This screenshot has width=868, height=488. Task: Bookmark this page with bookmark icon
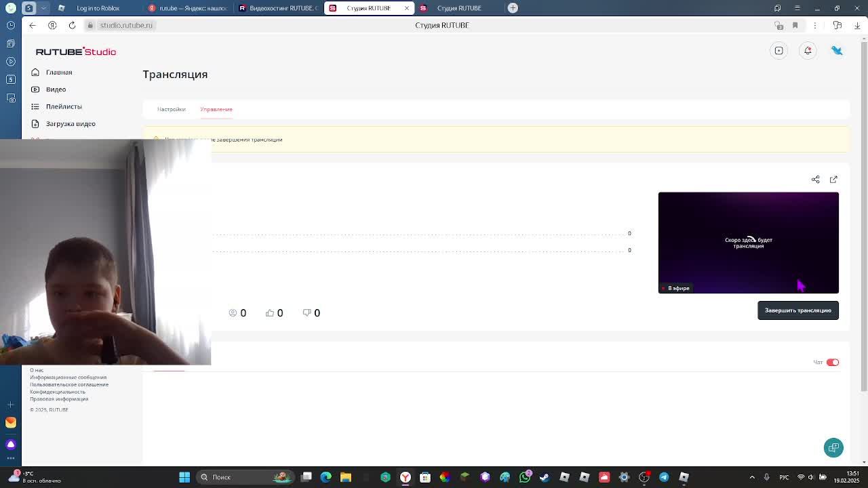tap(795, 25)
